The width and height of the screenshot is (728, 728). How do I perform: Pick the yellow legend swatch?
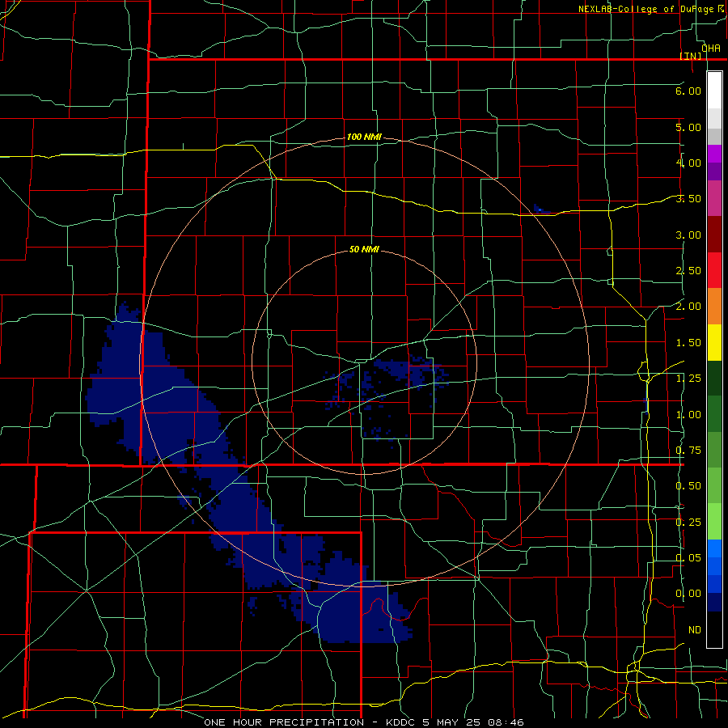click(714, 343)
